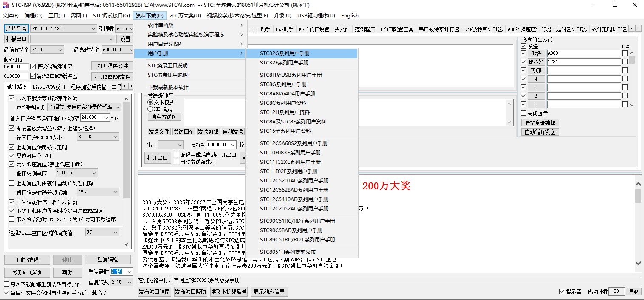Open the 最高波特率 6000000 dropdown
The width and height of the screenshot is (644, 300).
[117, 50]
